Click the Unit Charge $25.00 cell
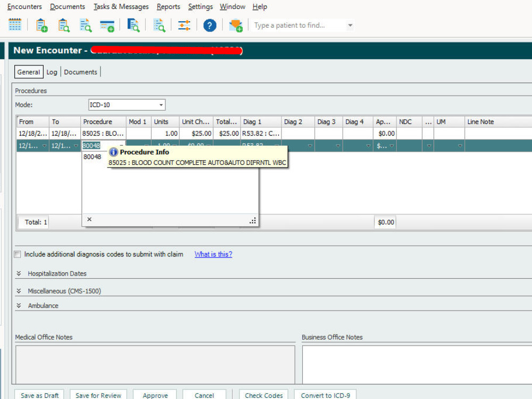Screen dimensions: 532x399 click(196, 134)
